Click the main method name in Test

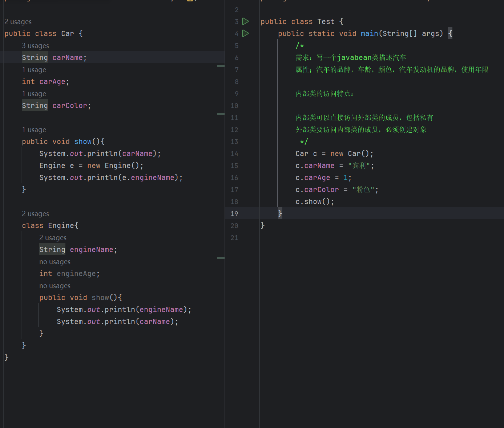(369, 34)
